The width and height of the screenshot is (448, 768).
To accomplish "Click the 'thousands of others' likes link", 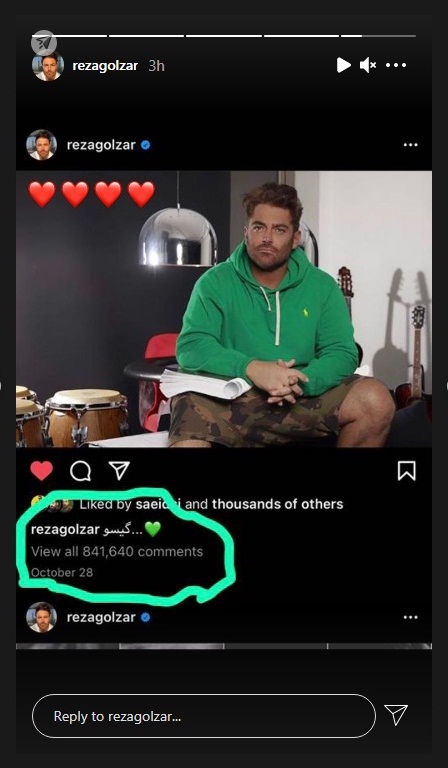I will pos(278,504).
